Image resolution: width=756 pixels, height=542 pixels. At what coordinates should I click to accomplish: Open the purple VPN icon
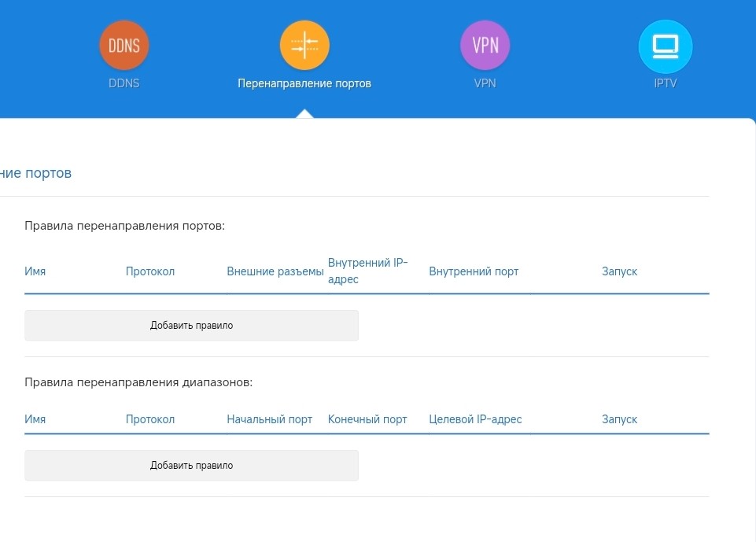[485, 46]
